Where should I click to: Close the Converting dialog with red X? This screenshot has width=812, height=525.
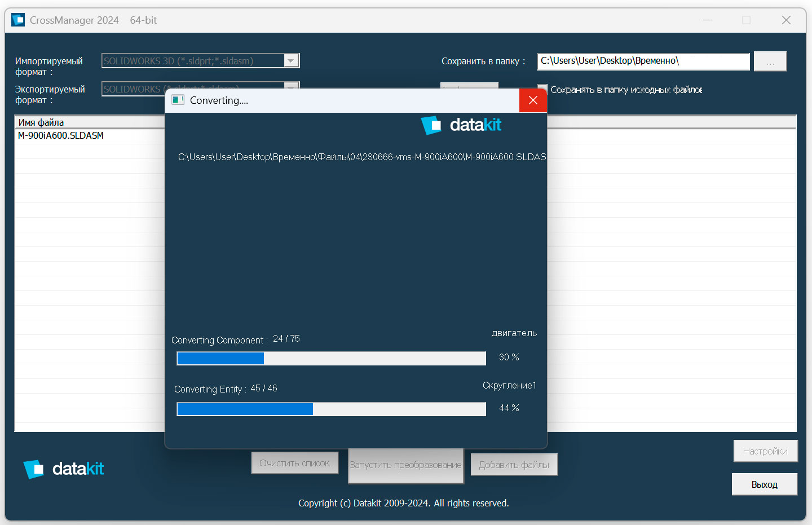(533, 100)
